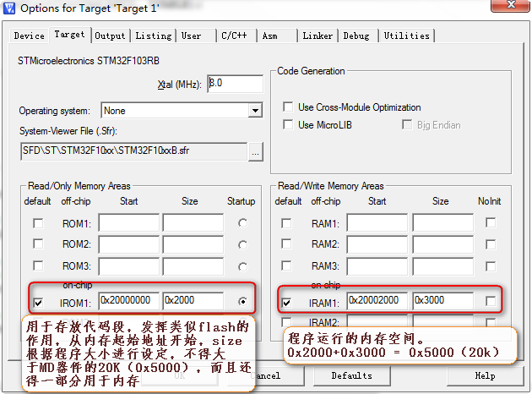Click the ROM3 Size field

(x=193, y=266)
